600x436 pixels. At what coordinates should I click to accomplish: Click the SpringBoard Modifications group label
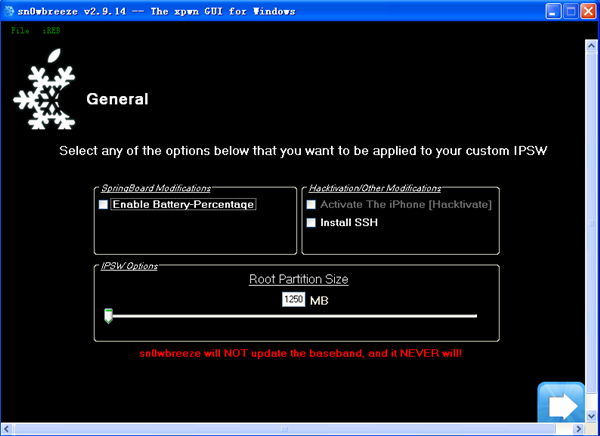click(x=155, y=188)
